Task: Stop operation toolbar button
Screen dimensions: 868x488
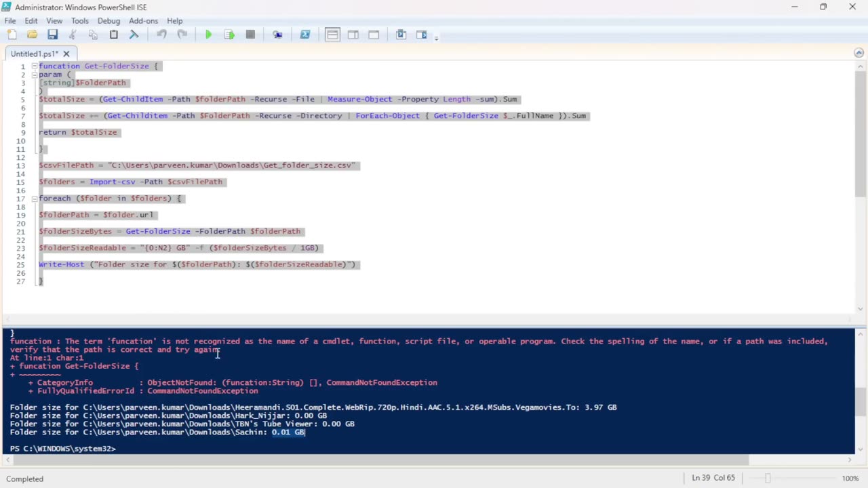Action: pyautogui.click(x=250, y=35)
